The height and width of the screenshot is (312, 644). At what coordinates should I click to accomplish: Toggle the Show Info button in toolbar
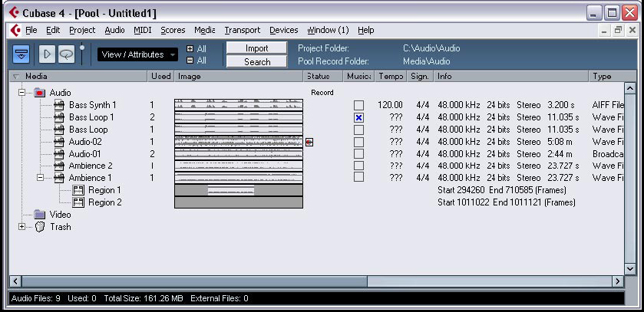pyautogui.click(x=21, y=54)
